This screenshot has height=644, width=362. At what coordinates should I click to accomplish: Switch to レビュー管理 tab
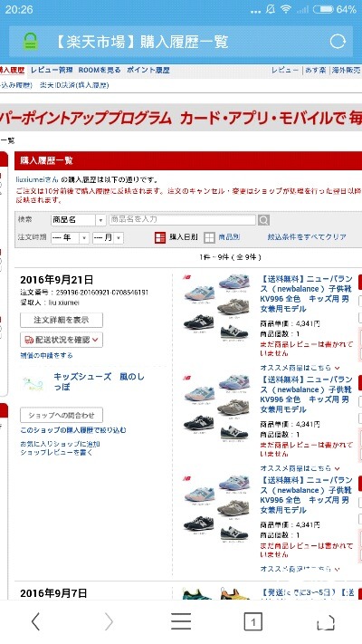52,71
